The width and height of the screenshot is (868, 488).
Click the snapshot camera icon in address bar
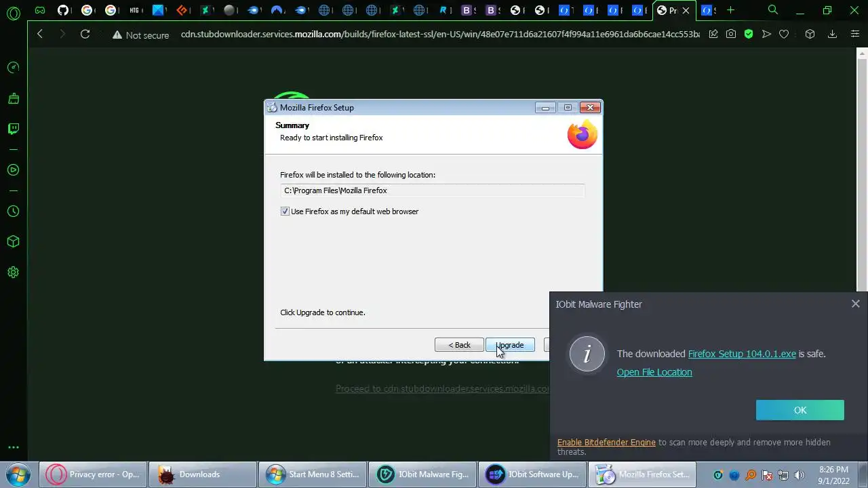731,34
